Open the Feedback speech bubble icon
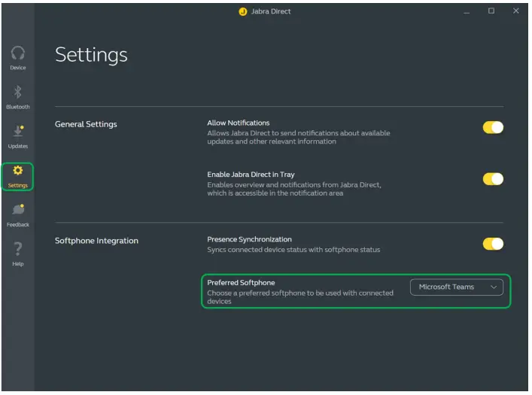Screen dimensions: 532x395 tap(18, 211)
